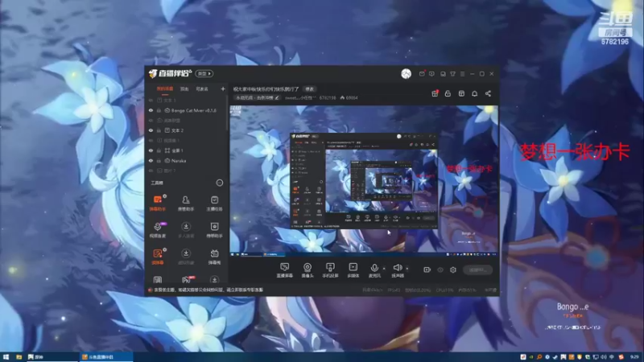The image size is (644, 362).
Task: Toggle visibility of 文本 2 source
Action: 151,130
